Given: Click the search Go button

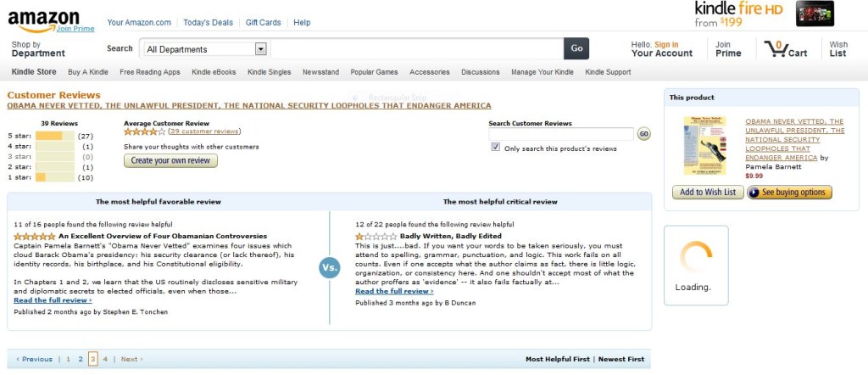Looking at the screenshot, I should (x=576, y=48).
